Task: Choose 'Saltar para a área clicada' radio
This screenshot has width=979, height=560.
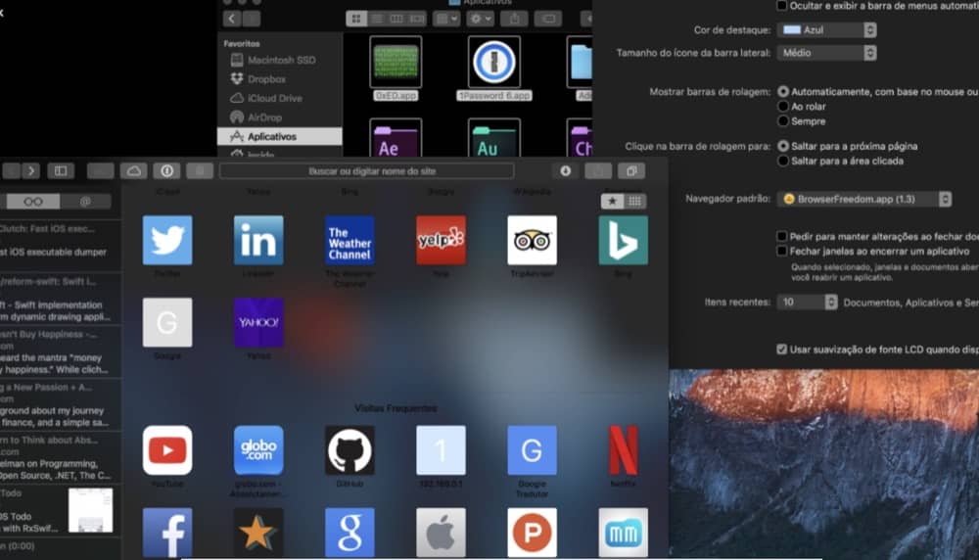Action: [783, 161]
